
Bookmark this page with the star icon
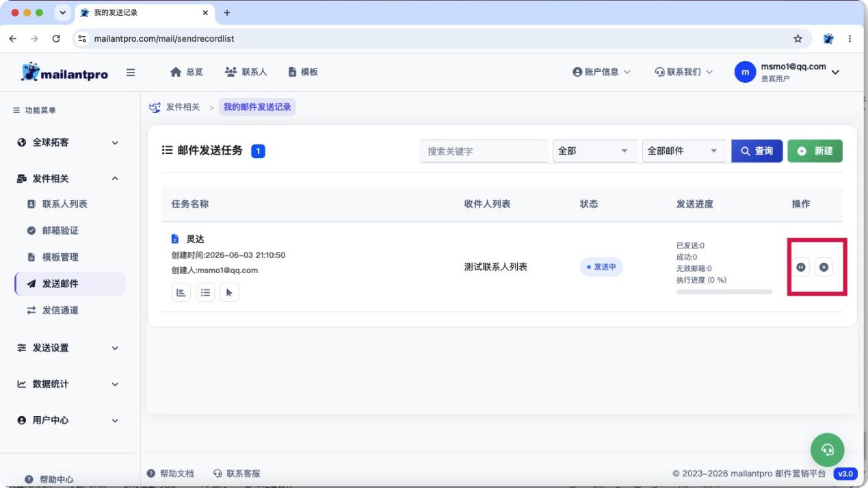(x=798, y=39)
